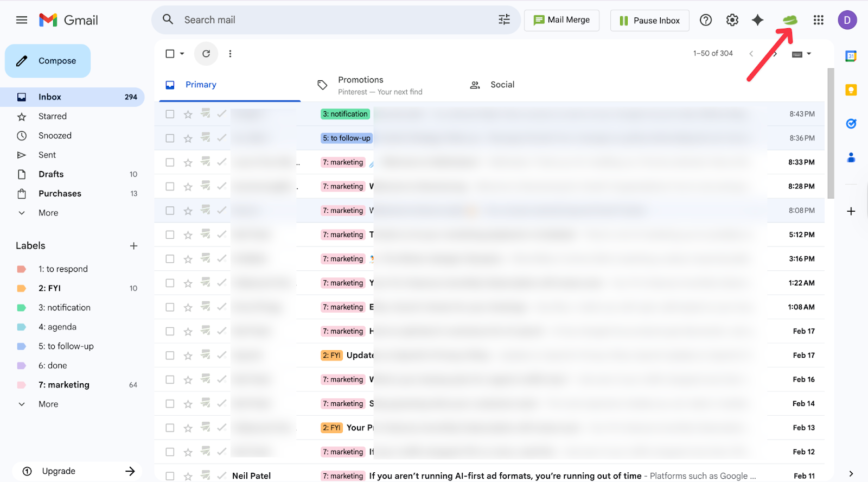This screenshot has height=482, width=868.
Task: Open the more options three-dot menu
Action: pos(230,54)
